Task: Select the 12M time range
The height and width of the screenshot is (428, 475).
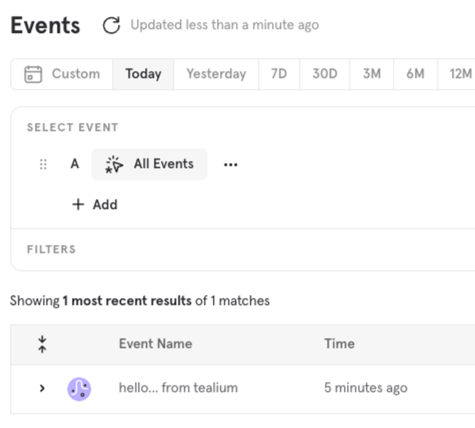Action: pyautogui.click(x=460, y=74)
